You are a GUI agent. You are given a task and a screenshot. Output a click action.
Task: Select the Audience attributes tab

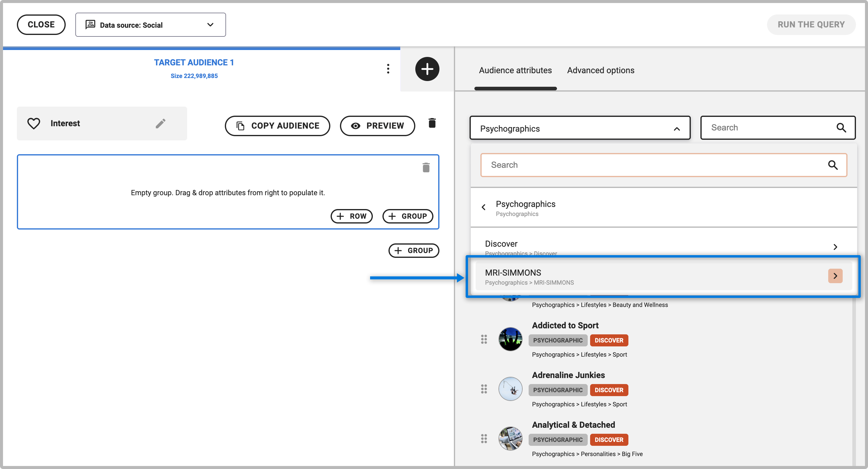tap(515, 70)
